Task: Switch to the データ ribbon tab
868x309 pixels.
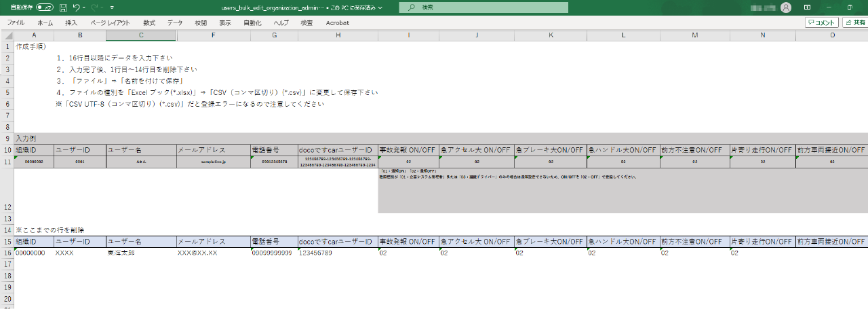Action: [175, 22]
